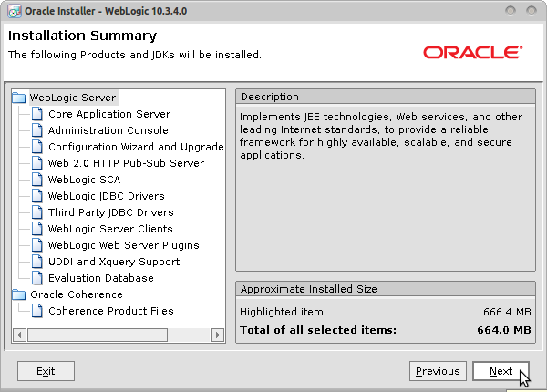Click the Next button
The height and width of the screenshot is (392, 547).
501,371
